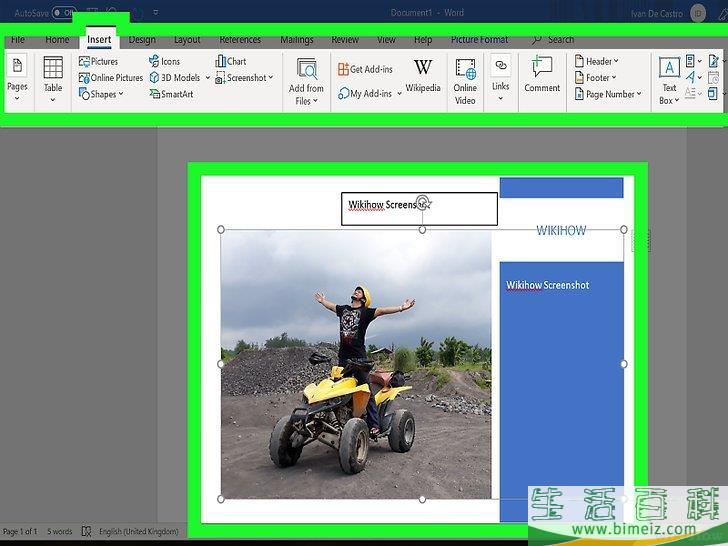
Task: Insert Icons from the ribbon
Action: 164,61
